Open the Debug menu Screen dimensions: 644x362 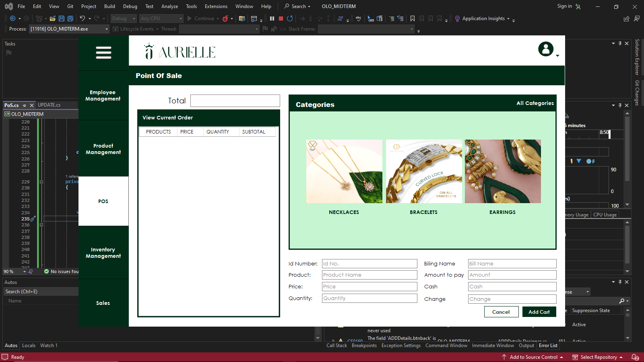click(130, 6)
